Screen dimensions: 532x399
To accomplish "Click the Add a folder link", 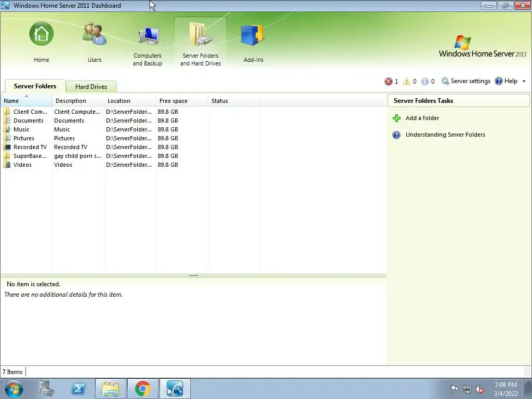I will (422, 118).
